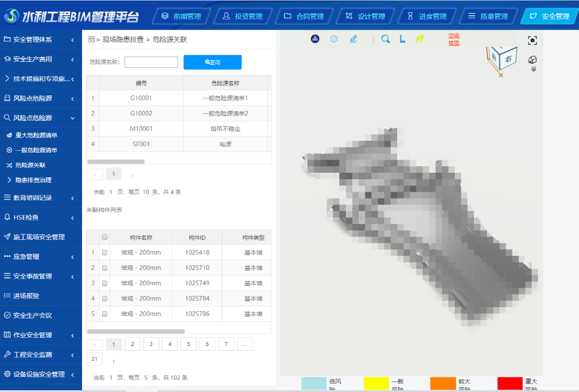Go to page 3 of component list
Viewport: 579px width, 392px height.
click(x=151, y=344)
